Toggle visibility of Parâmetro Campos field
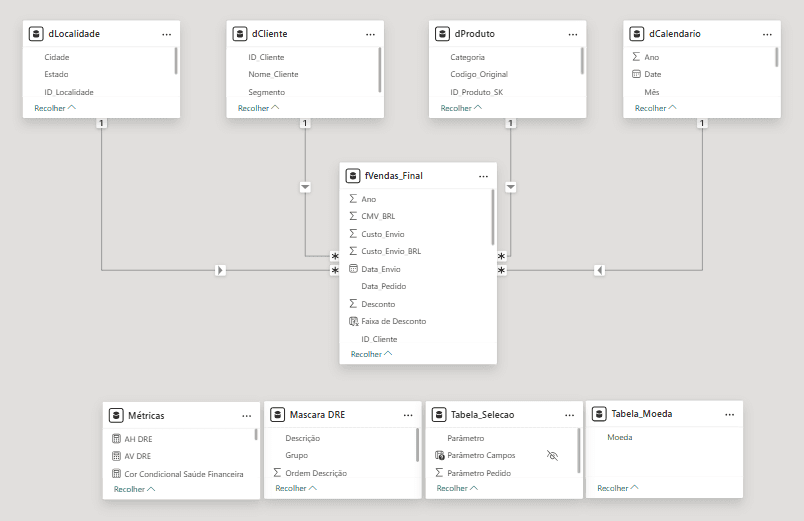This screenshot has width=804, height=521. pyautogui.click(x=552, y=455)
